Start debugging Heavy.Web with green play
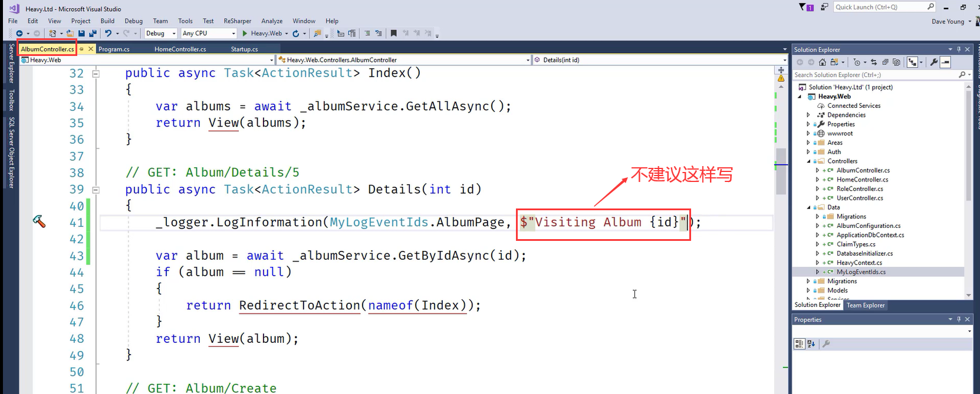 click(245, 34)
